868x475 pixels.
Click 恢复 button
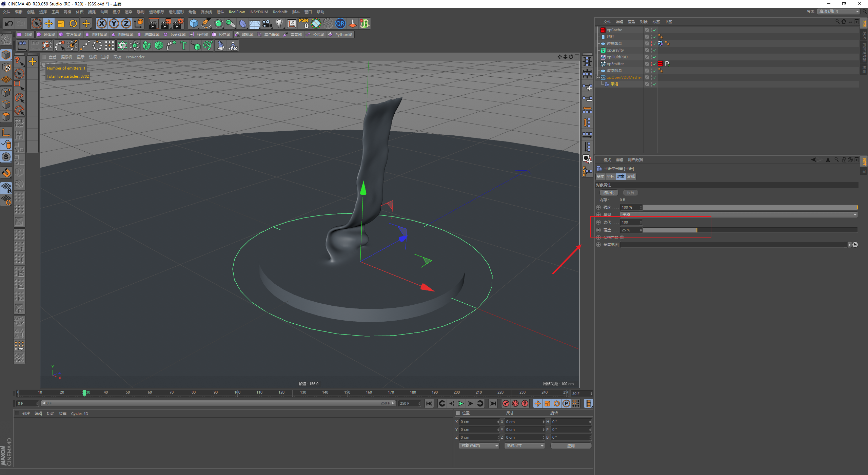(x=630, y=193)
